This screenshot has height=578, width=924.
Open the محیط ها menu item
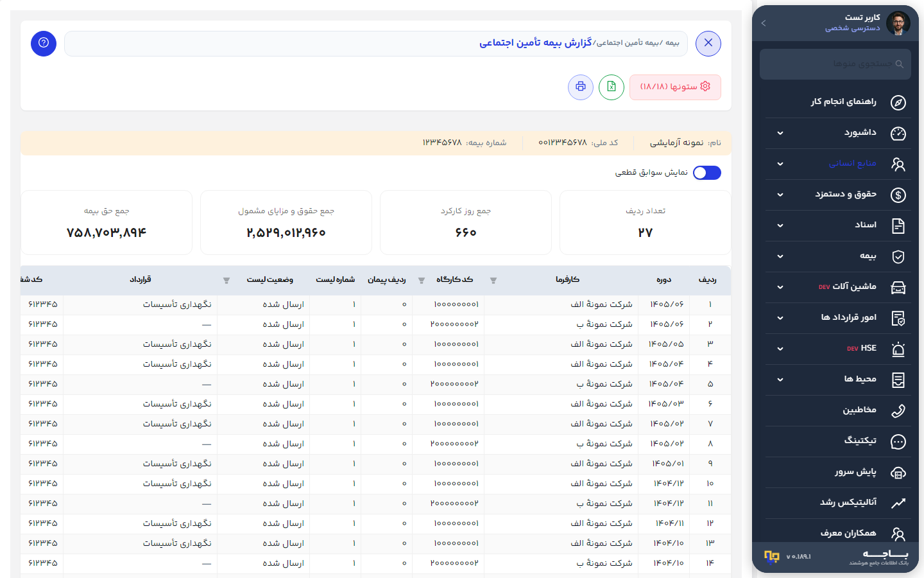point(838,380)
